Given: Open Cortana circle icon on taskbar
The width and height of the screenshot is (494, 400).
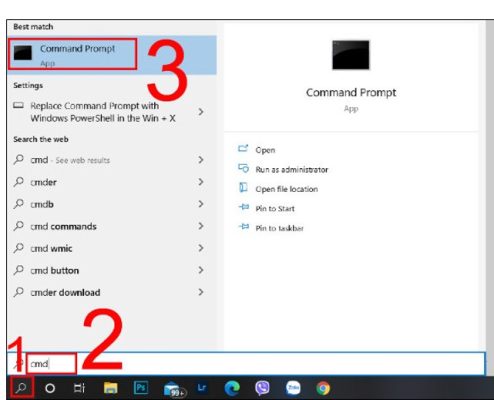Looking at the screenshot, I should (50, 388).
